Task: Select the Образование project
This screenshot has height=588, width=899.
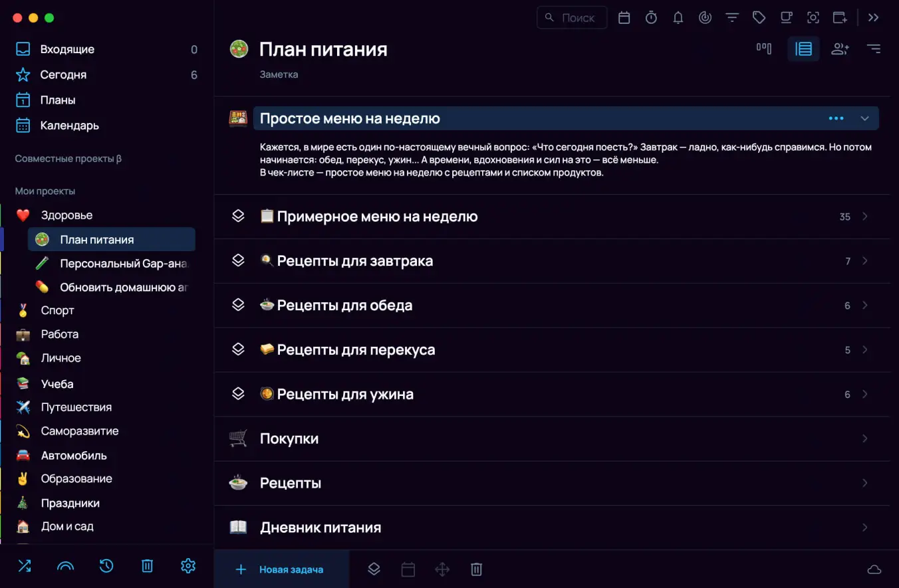Action: (106, 479)
